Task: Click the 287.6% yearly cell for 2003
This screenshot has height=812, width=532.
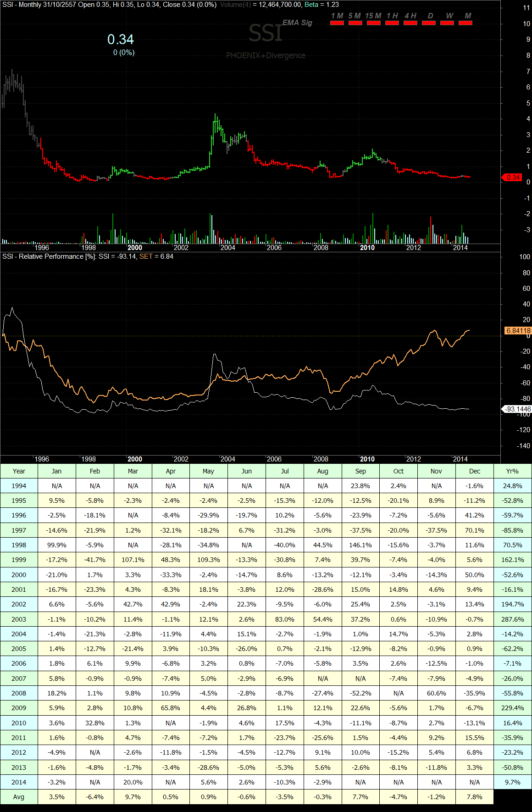Action: click(x=512, y=619)
